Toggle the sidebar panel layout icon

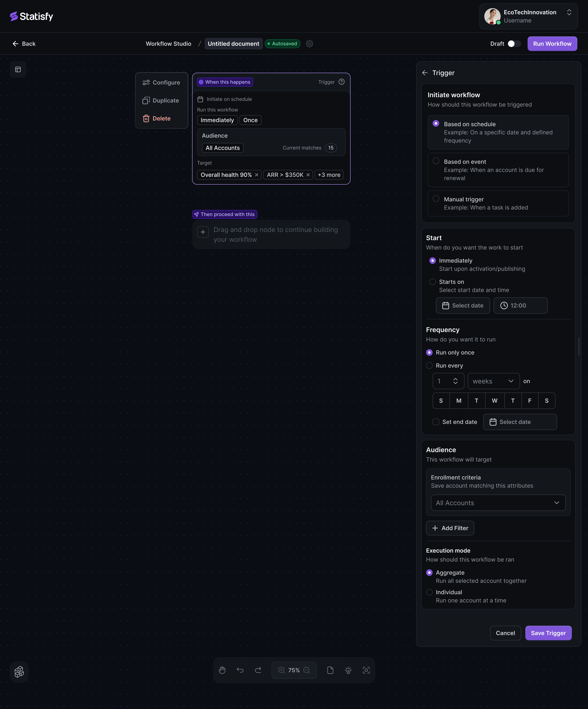pos(18,70)
